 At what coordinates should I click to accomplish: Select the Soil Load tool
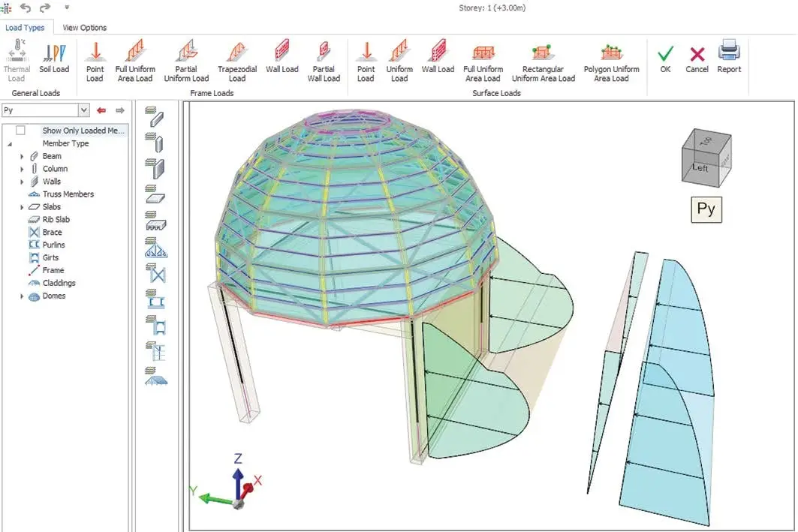pyautogui.click(x=54, y=59)
